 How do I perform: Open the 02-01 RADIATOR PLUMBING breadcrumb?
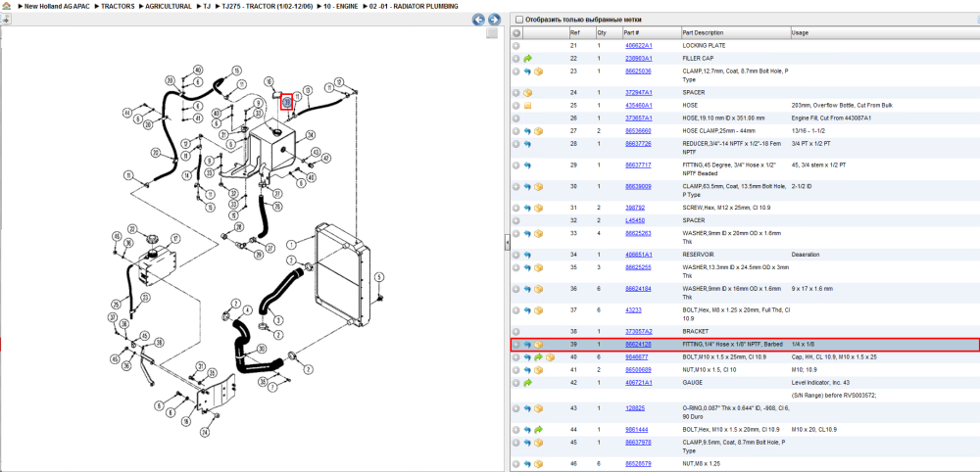click(x=414, y=6)
